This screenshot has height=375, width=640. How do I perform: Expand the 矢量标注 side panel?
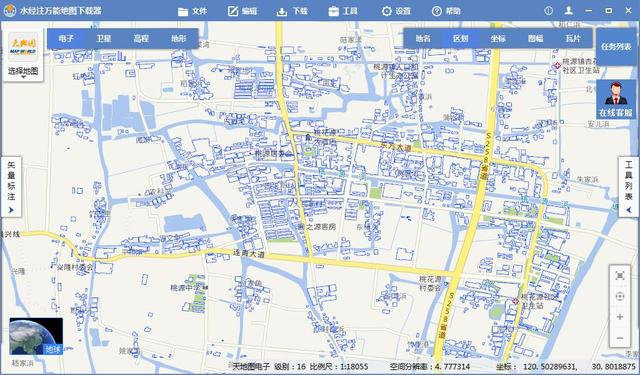pos(11,187)
